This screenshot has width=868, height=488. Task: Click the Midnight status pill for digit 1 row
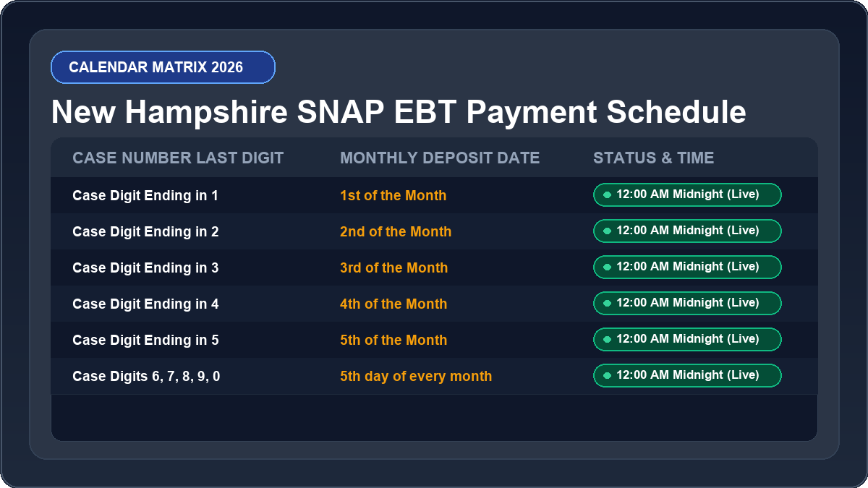(x=687, y=194)
